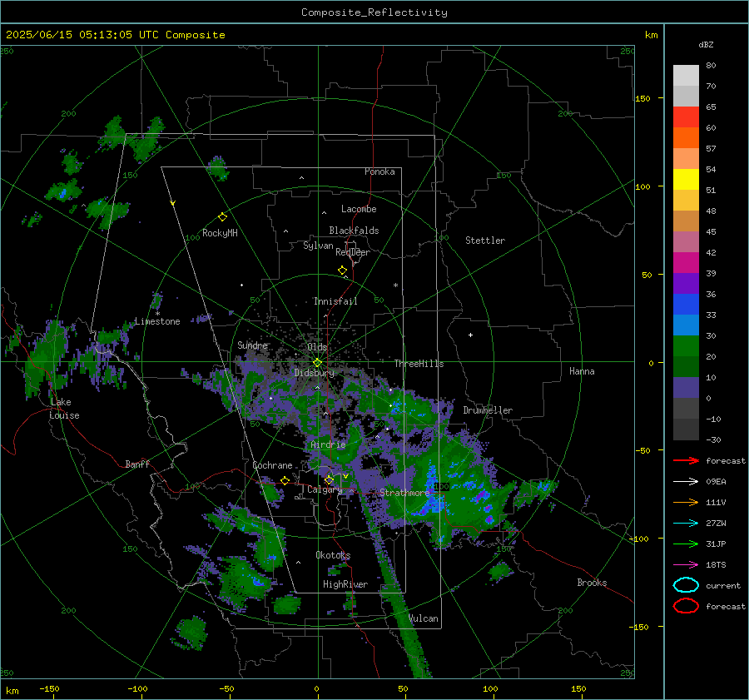Click the Okotoks town label
The width and height of the screenshot is (749, 700).
pos(333,555)
